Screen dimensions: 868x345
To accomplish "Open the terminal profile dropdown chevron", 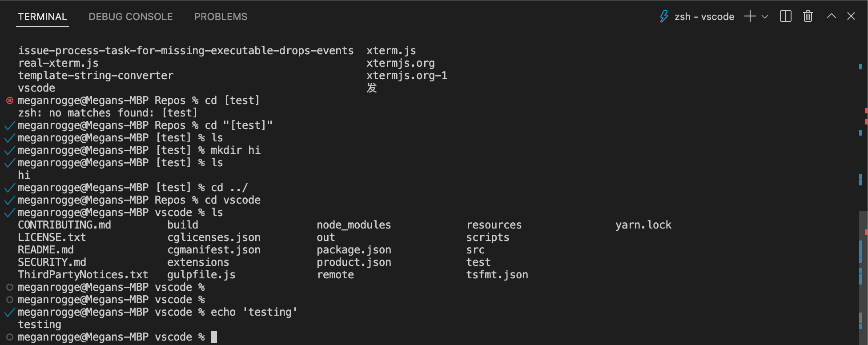I will [764, 16].
